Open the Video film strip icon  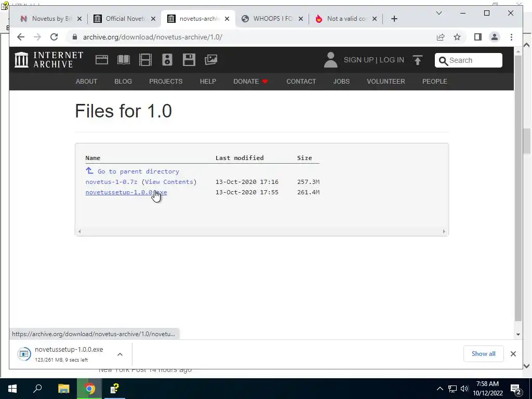tap(145, 60)
